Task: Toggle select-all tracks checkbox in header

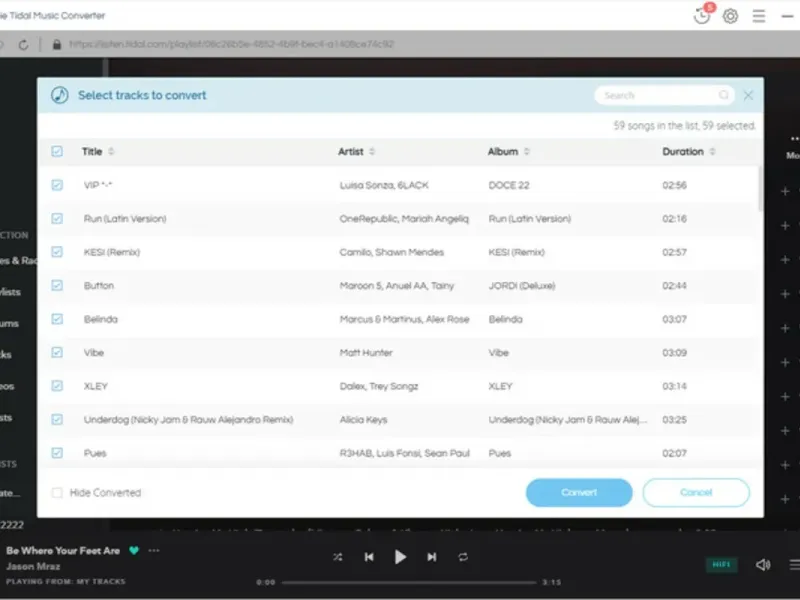Action: [57, 152]
